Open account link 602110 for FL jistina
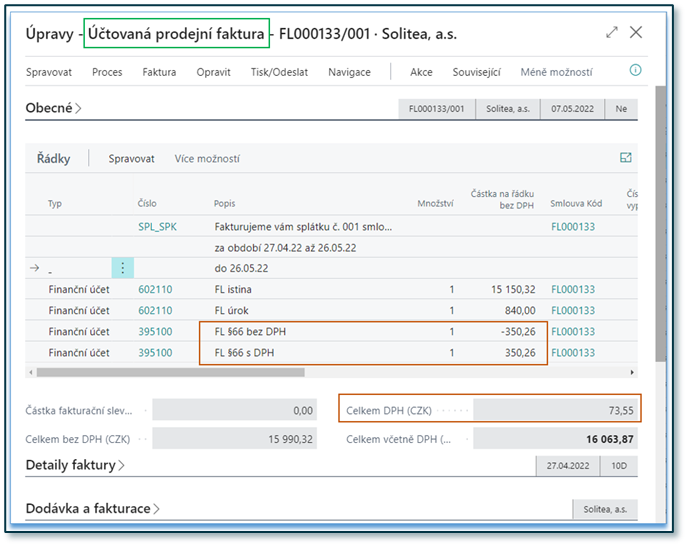Screen dimensions: 687x546 point(155,289)
